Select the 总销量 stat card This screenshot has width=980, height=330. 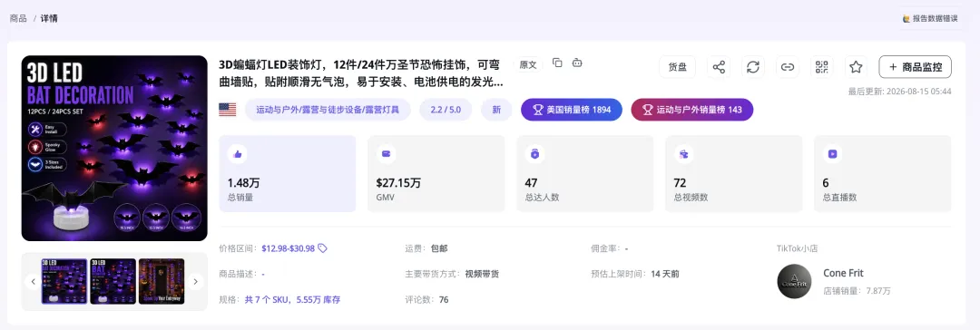point(288,174)
